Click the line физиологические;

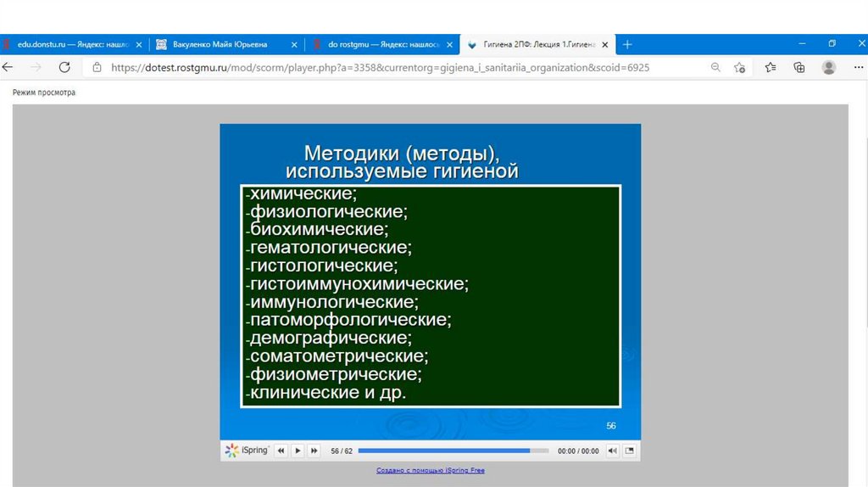(x=326, y=211)
